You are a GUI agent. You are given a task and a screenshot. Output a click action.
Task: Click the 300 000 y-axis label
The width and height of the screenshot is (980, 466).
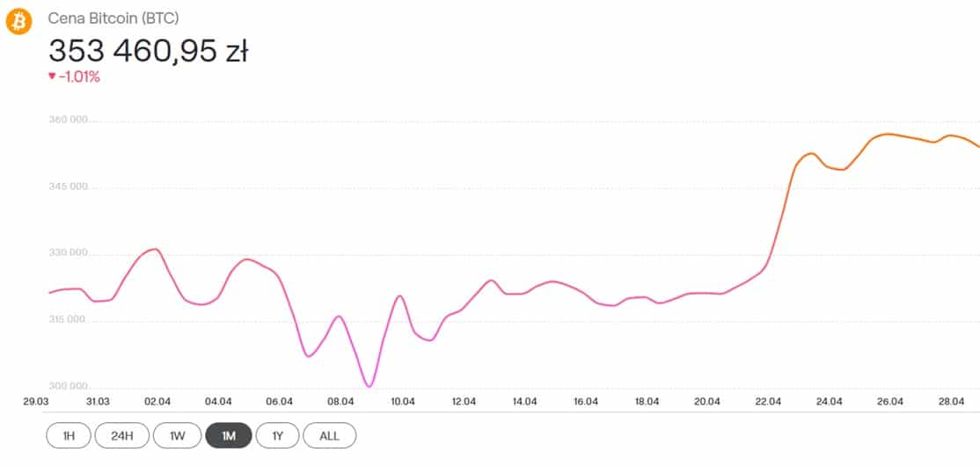coord(69,386)
